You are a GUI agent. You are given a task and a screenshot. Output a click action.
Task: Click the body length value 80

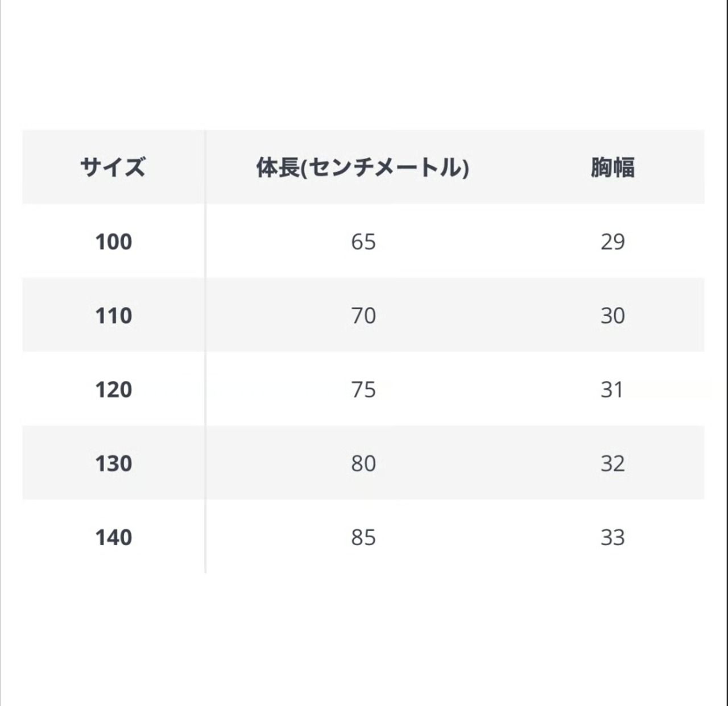pos(363,463)
